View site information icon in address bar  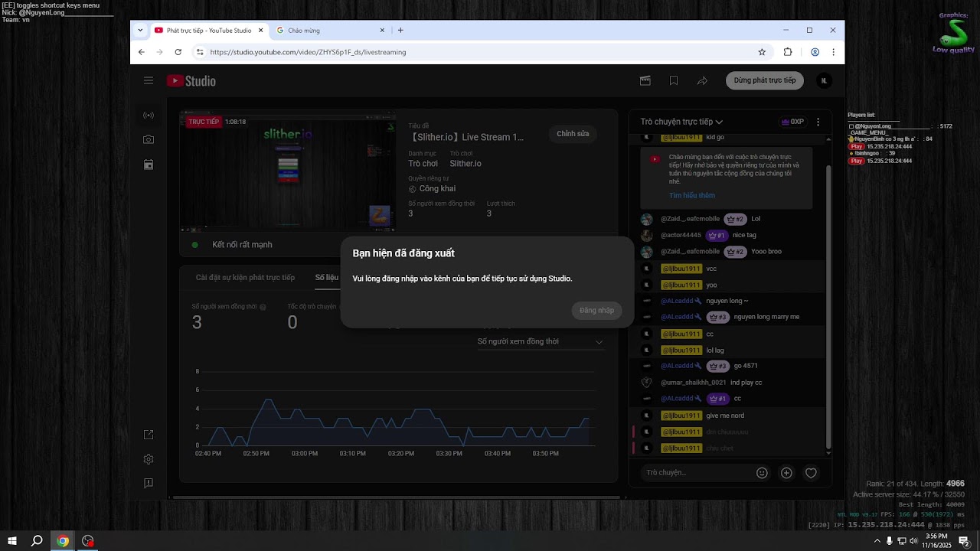200,52
